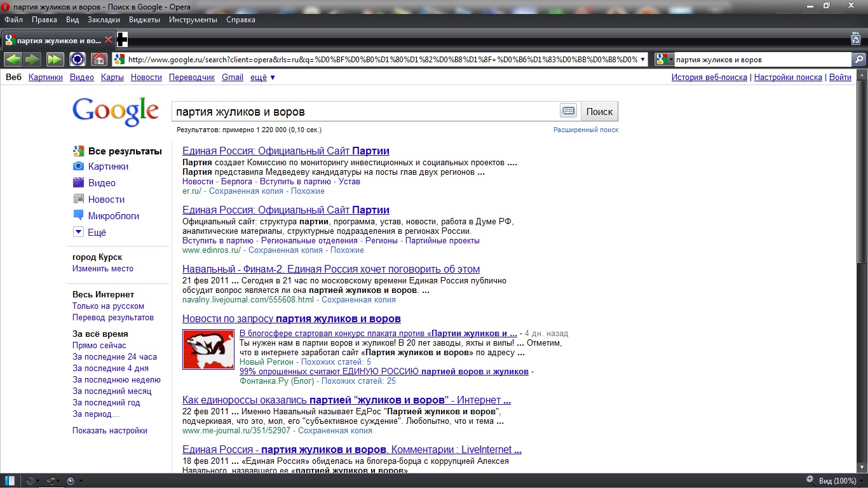
Task: Open the Закладки menu
Action: 104,20
